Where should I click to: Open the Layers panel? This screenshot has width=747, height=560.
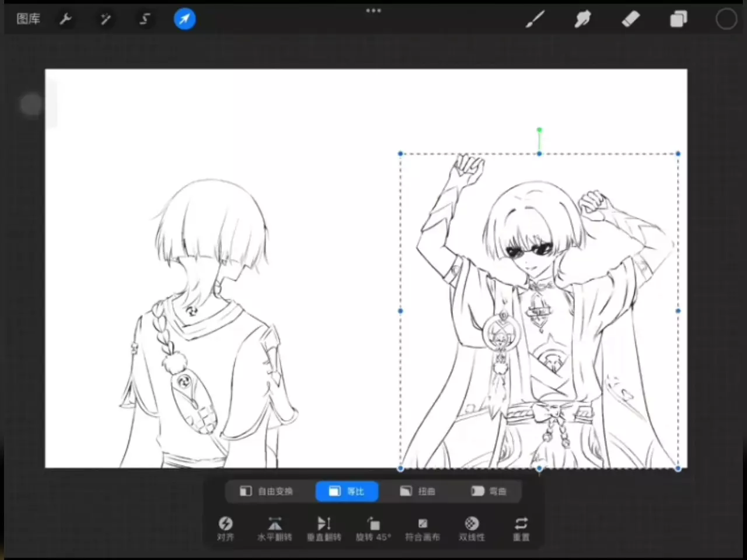coord(678,19)
